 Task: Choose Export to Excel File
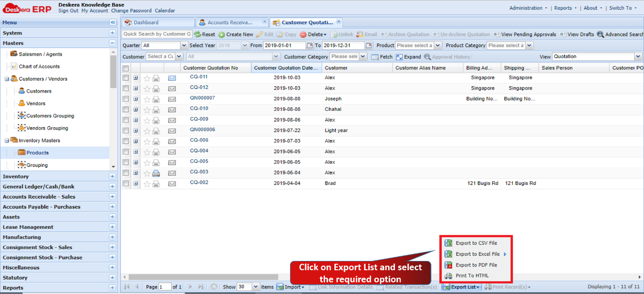pos(475,254)
